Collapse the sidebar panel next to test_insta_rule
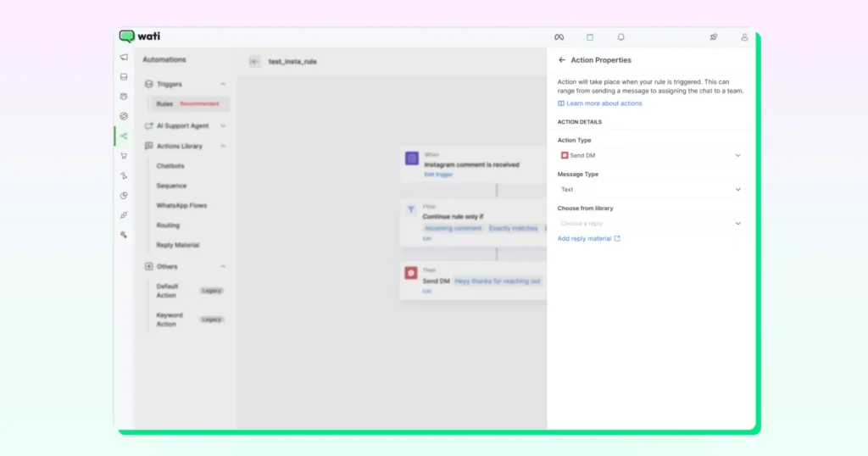This screenshot has width=868, height=456. coord(254,61)
